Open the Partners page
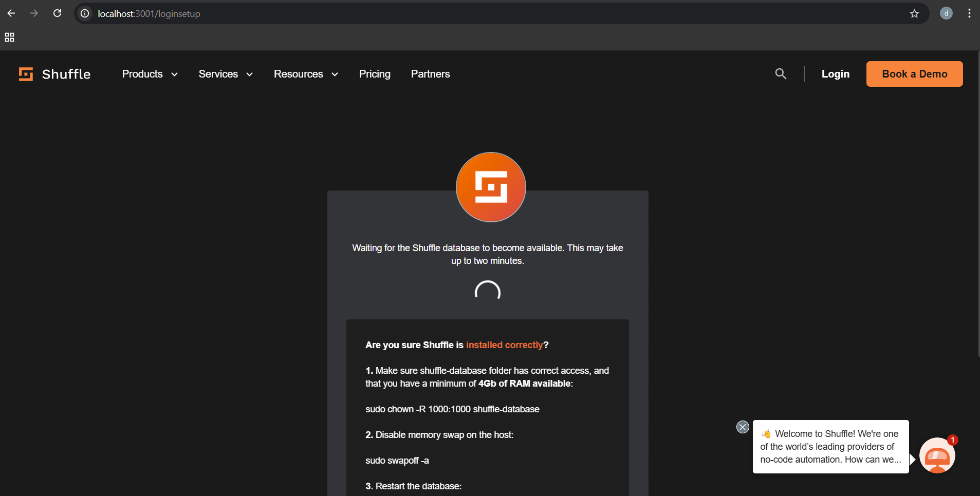 click(x=430, y=74)
